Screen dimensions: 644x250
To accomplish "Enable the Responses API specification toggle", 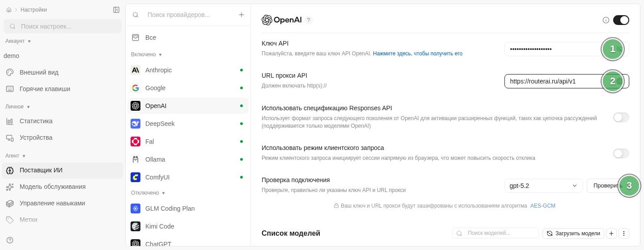I will pos(621,117).
